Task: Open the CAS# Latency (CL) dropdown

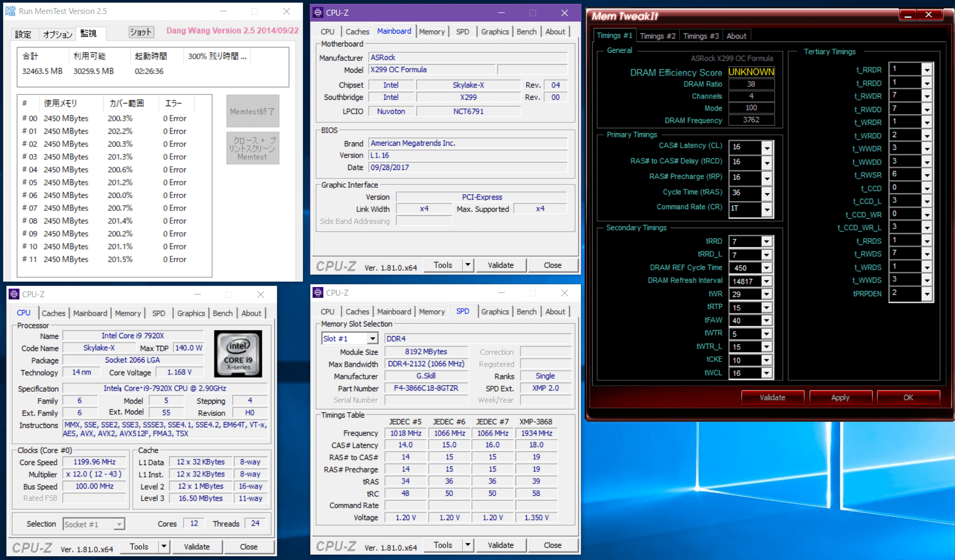Action: tap(767, 147)
